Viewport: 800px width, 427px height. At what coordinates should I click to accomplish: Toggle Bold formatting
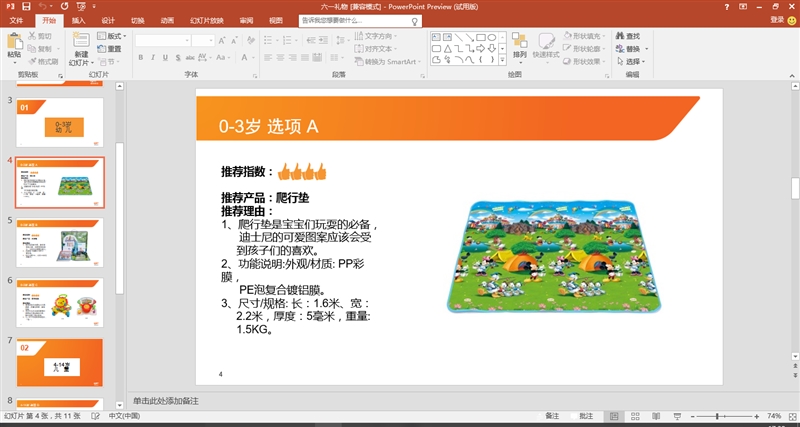coord(141,58)
